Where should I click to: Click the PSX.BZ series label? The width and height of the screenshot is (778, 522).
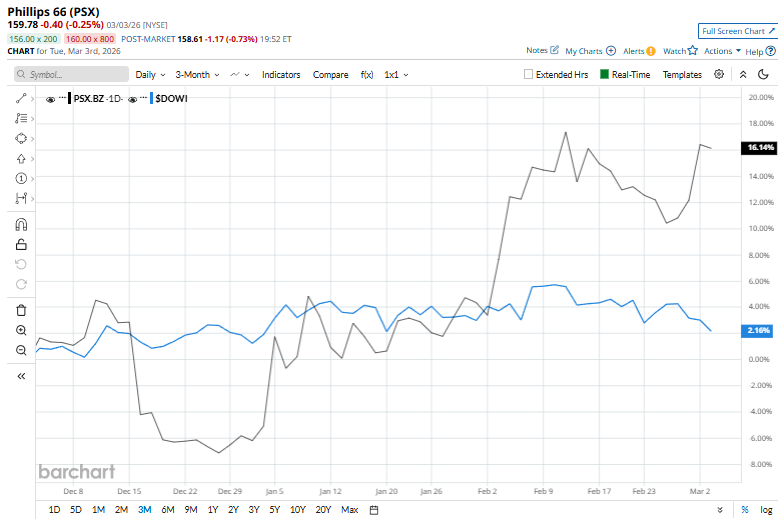click(x=88, y=99)
